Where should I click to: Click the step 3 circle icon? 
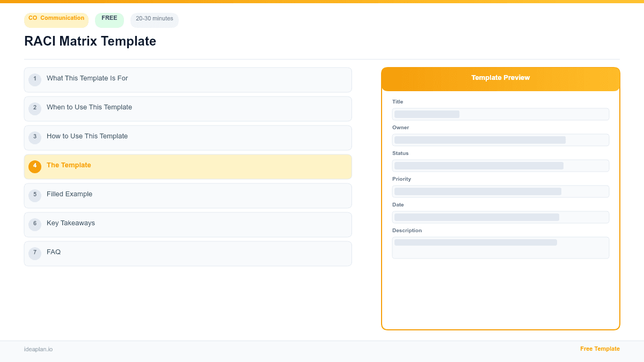click(35, 137)
